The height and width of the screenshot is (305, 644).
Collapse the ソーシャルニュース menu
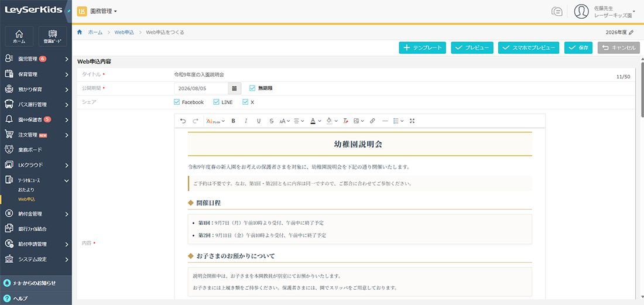[x=36, y=180]
